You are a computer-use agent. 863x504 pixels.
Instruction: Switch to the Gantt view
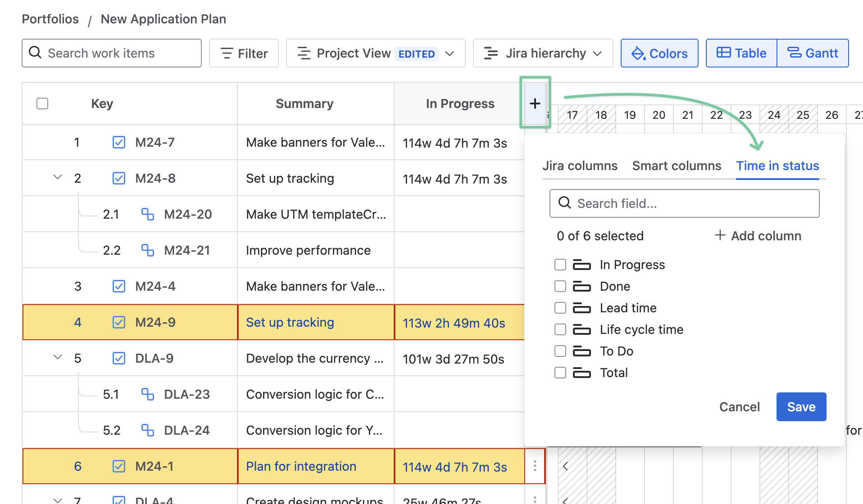pyautogui.click(x=813, y=53)
